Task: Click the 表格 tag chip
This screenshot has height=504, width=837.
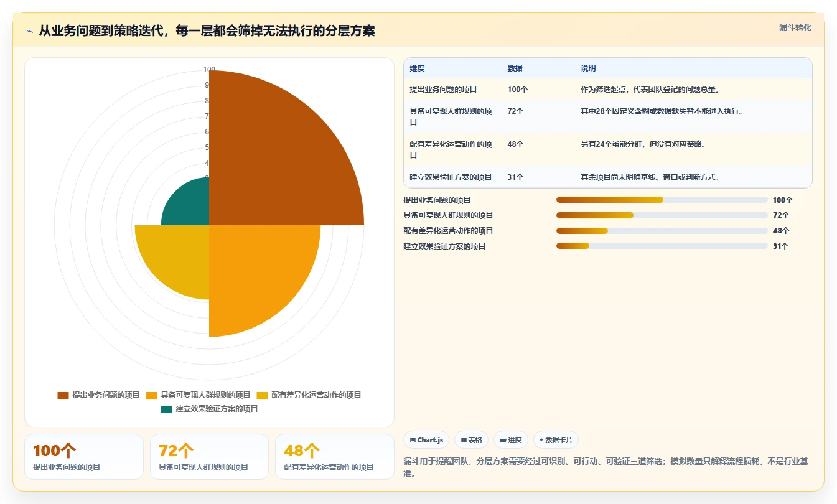Action: coord(472,440)
